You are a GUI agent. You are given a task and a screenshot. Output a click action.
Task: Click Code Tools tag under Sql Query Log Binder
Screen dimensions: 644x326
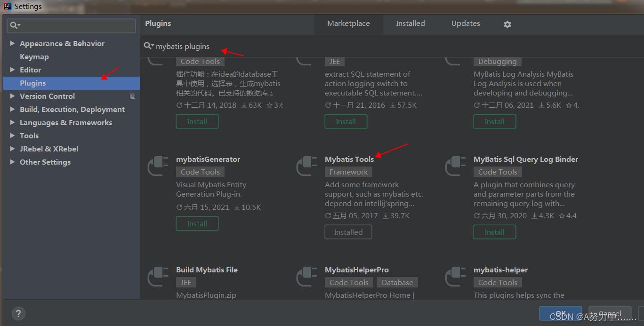point(498,172)
